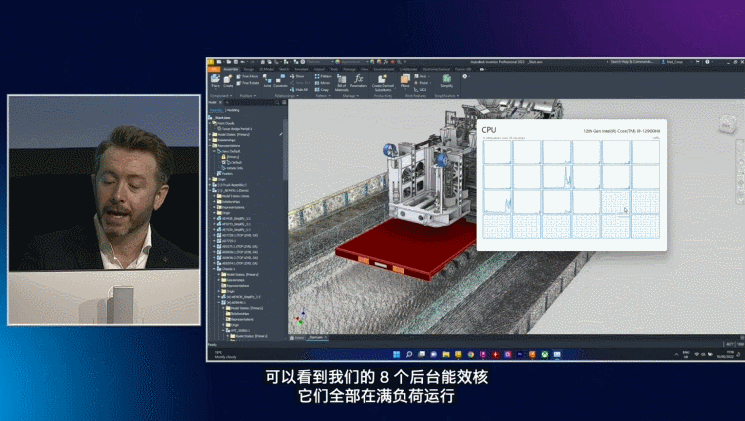Open the model browser hamburger menu
This screenshot has width=745, height=421.
point(284,102)
